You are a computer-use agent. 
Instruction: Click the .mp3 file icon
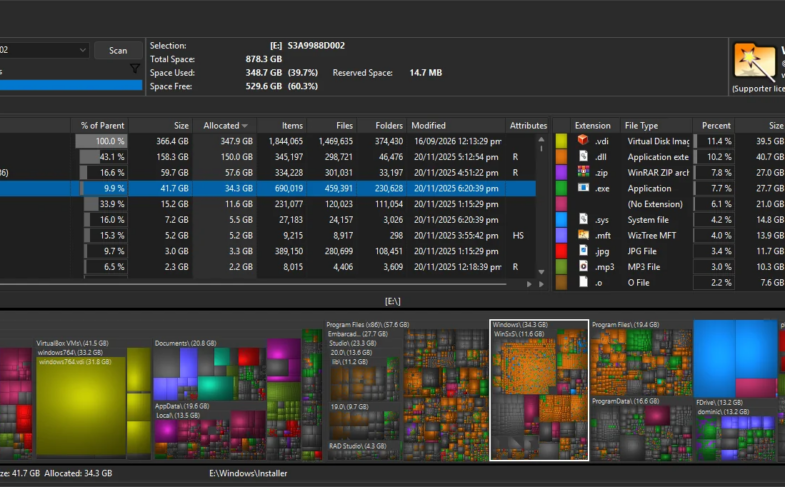point(583,266)
